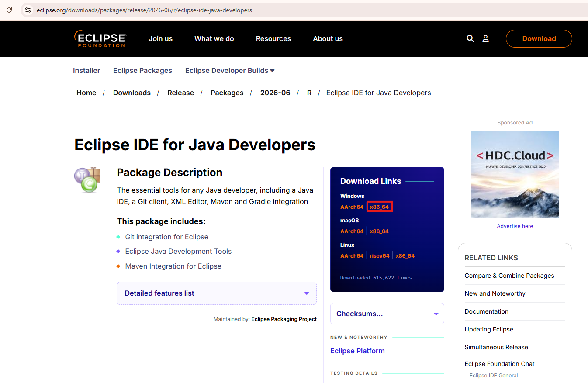Click 'Git integration for Eclipse' text
Image resolution: width=588 pixels, height=383 pixels.
click(166, 237)
